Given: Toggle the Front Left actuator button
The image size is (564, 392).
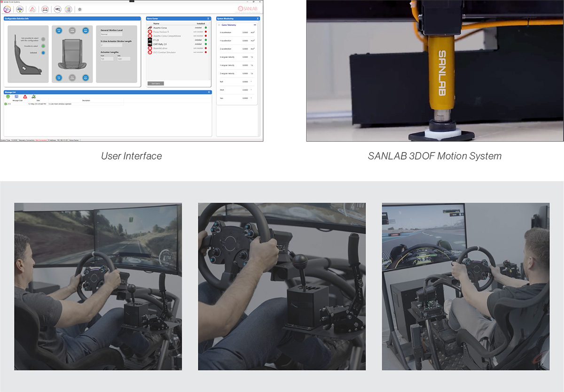Looking at the screenshot, I should coord(59,31).
